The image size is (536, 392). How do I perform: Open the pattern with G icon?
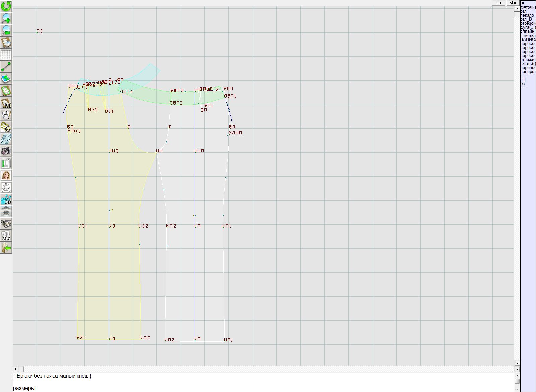tap(6, 127)
